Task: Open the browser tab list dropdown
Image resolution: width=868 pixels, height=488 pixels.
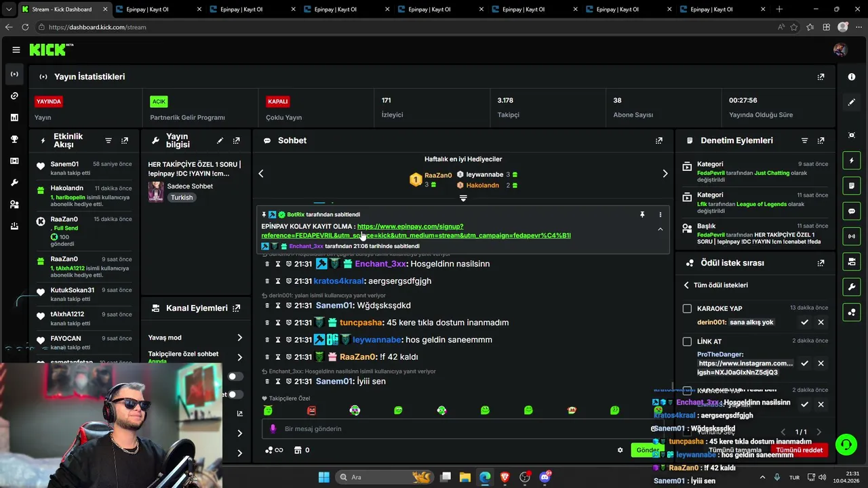Action: 8,9
